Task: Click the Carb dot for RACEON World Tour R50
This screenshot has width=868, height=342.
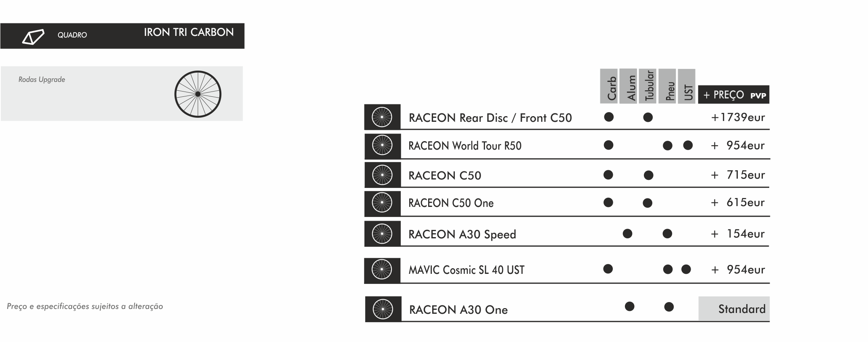Action: click(608, 145)
